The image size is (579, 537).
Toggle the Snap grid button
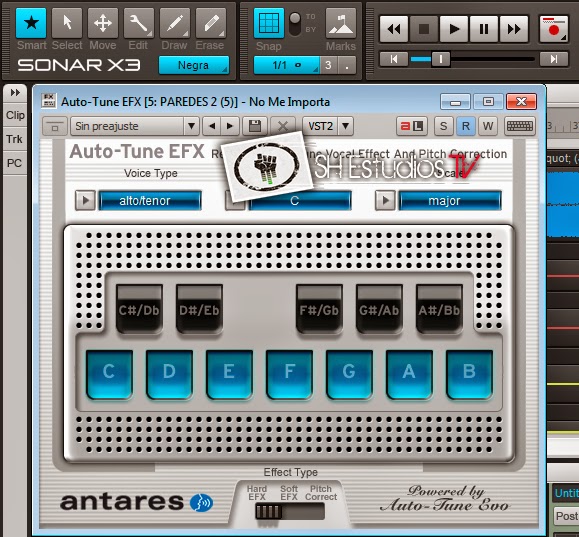(x=269, y=23)
